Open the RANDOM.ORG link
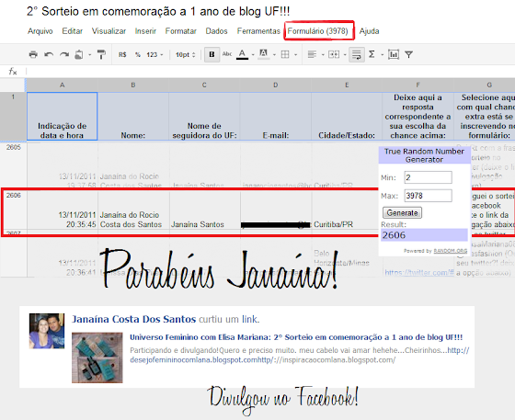This screenshot has width=515, height=420. tap(451, 251)
